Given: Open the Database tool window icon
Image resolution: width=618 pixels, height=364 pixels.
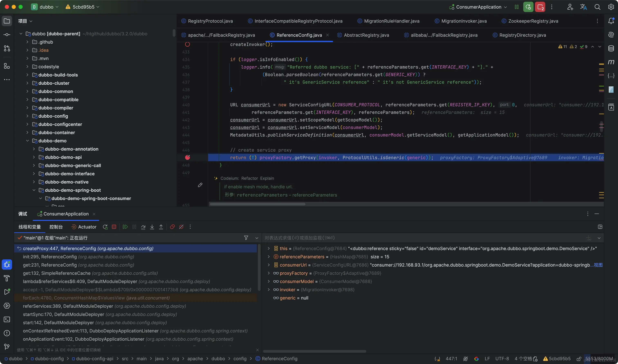Looking at the screenshot, I should coord(611,48).
